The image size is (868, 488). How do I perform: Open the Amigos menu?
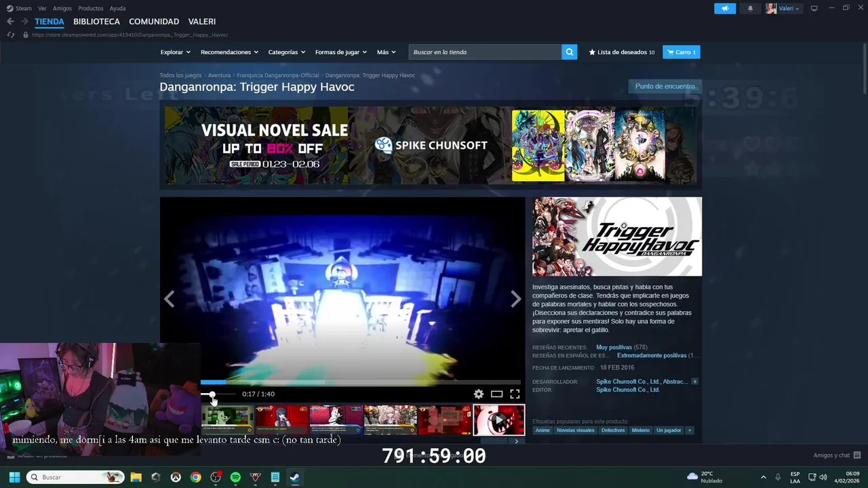62,8
